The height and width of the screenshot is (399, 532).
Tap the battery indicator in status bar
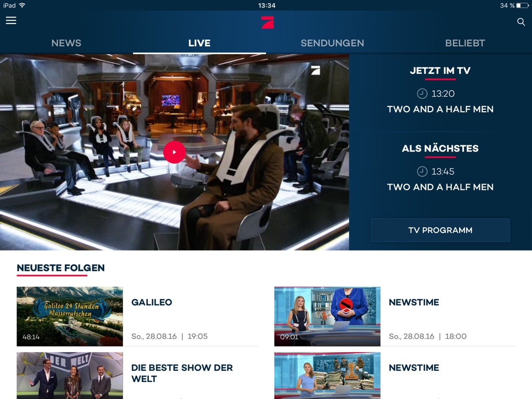pyautogui.click(x=522, y=5)
